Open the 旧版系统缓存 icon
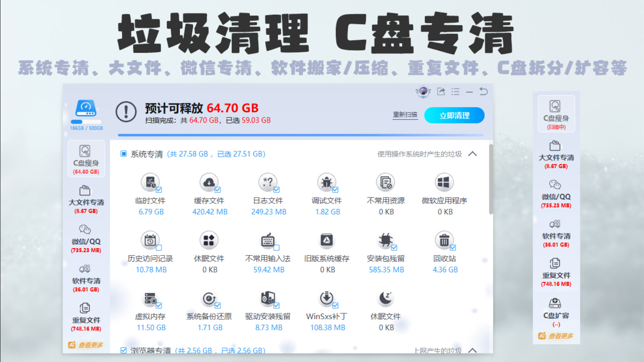Viewport: 644px width, 362px height. [327, 240]
